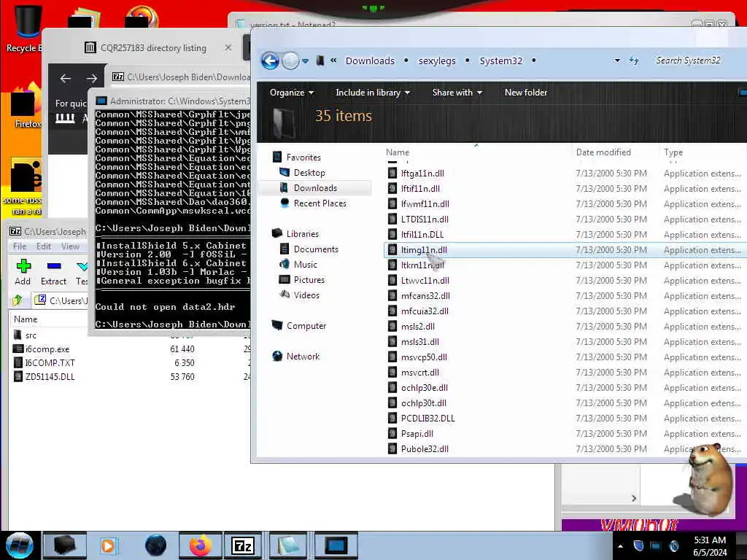Select i6comp.exe in 7-Zip list
747x560 pixels.
(47, 349)
